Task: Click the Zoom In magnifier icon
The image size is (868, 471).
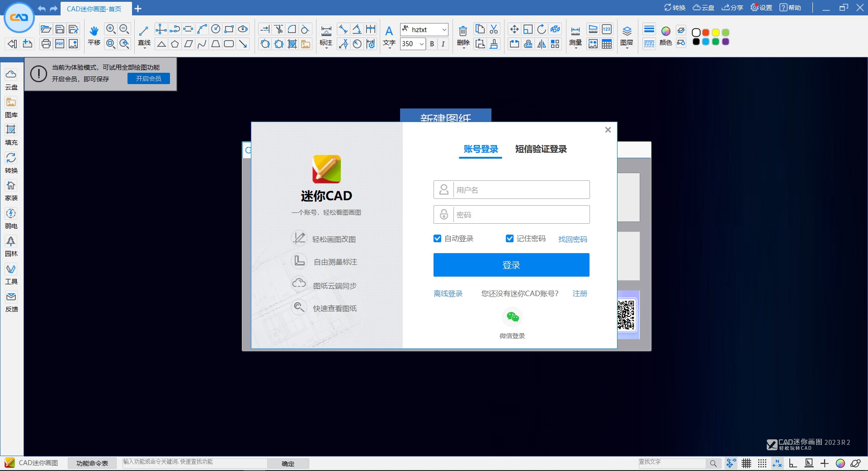Action: (x=110, y=29)
